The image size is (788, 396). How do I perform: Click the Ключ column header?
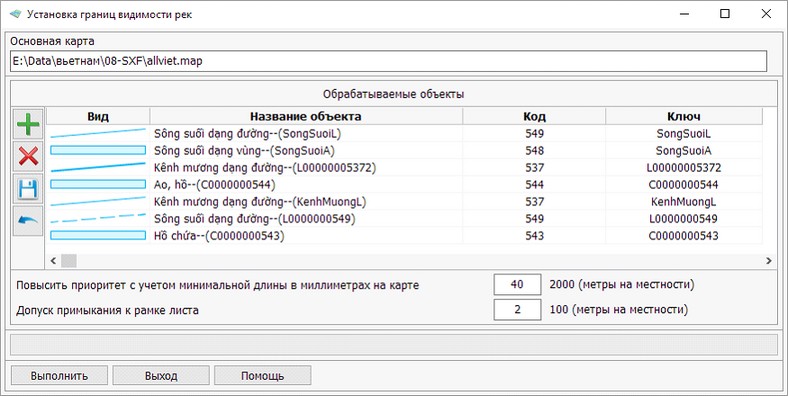pyautogui.click(x=683, y=117)
